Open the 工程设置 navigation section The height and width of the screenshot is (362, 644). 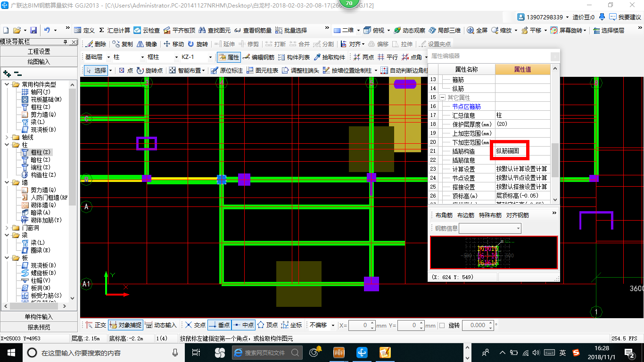39,51
